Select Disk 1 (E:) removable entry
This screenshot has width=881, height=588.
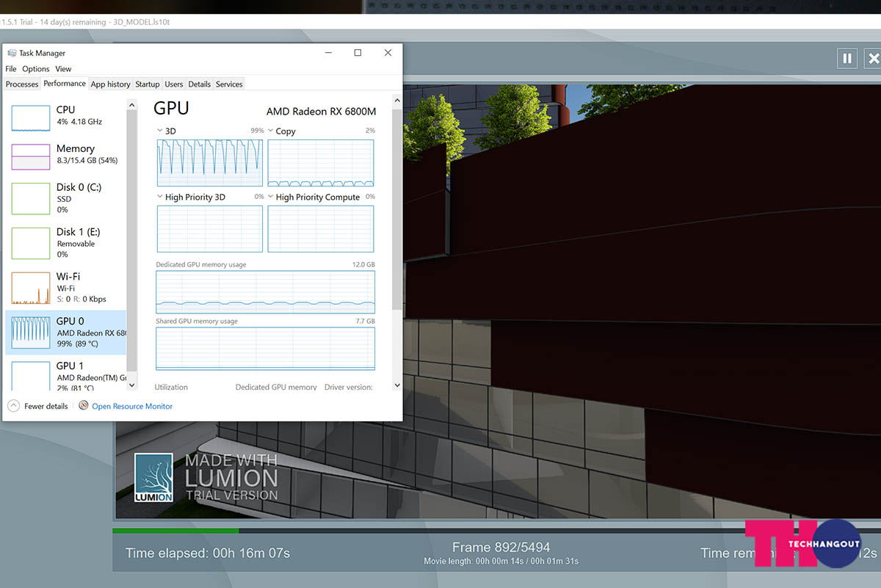point(66,242)
